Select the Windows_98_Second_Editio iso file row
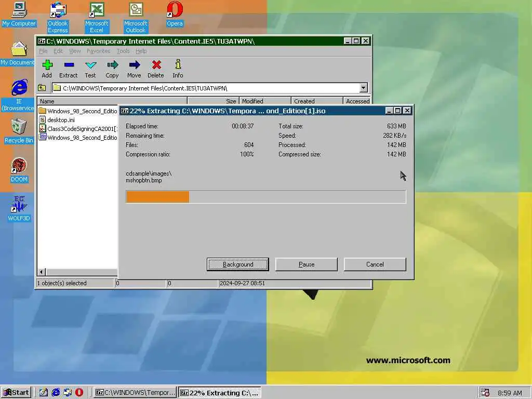 tap(78, 137)
